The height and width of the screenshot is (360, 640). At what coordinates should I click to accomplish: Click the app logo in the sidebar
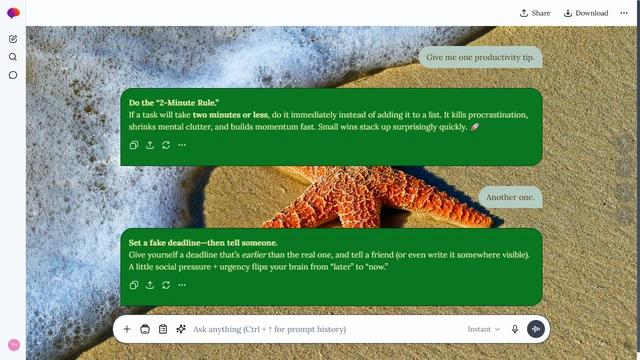13,13
